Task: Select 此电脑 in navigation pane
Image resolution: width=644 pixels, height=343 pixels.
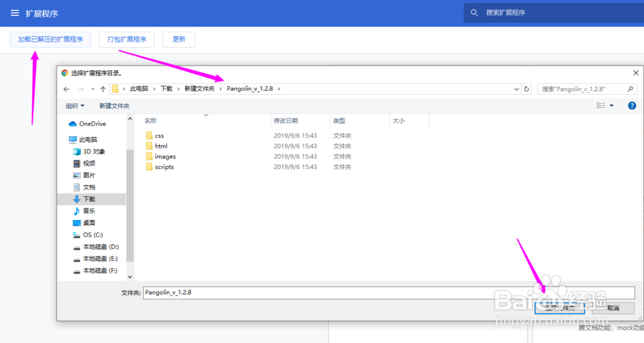Action: click(83, 139)
